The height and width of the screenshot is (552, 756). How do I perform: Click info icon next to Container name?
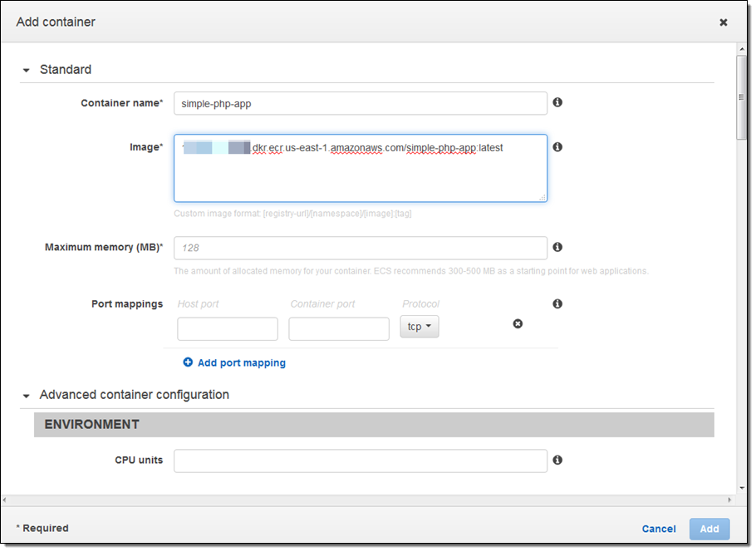point(557,102)
